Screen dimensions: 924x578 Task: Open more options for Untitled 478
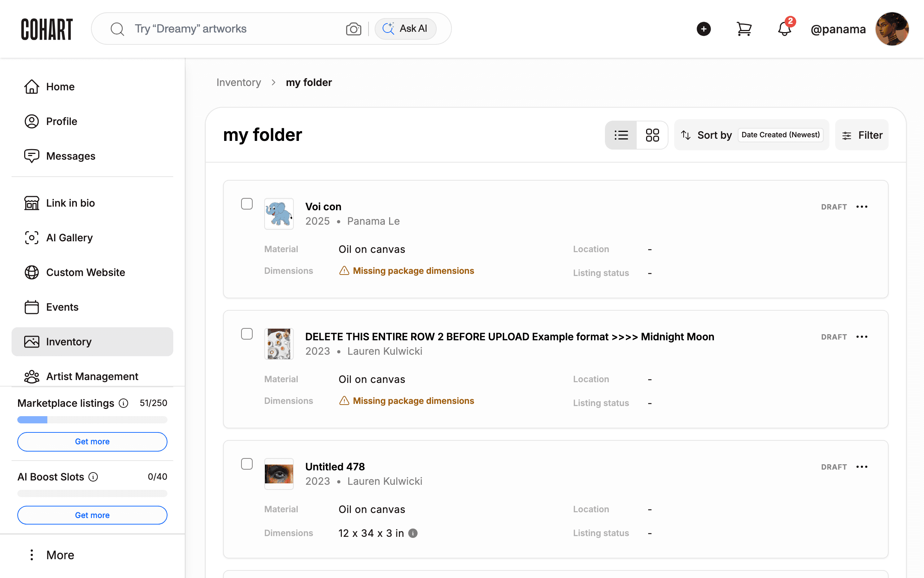coord(862,467)
